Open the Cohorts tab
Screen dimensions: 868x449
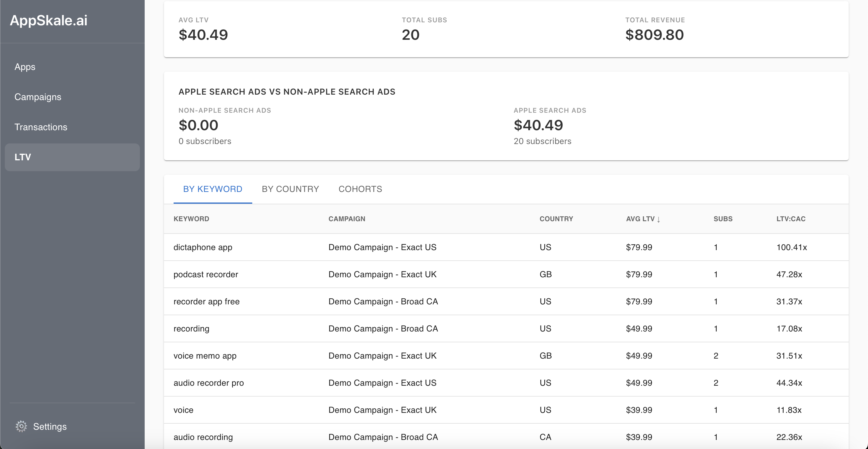360,189
